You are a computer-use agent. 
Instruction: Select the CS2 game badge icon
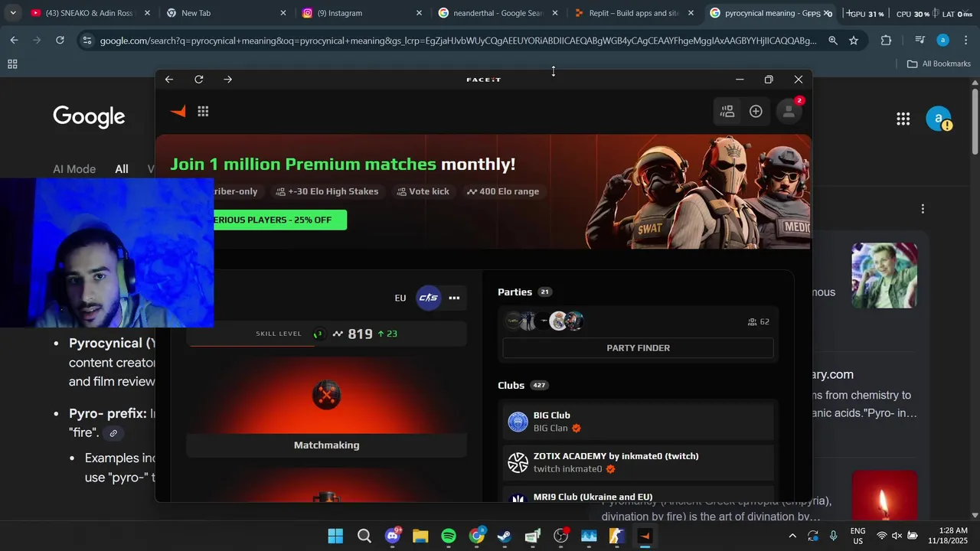[x=428, y=298]
